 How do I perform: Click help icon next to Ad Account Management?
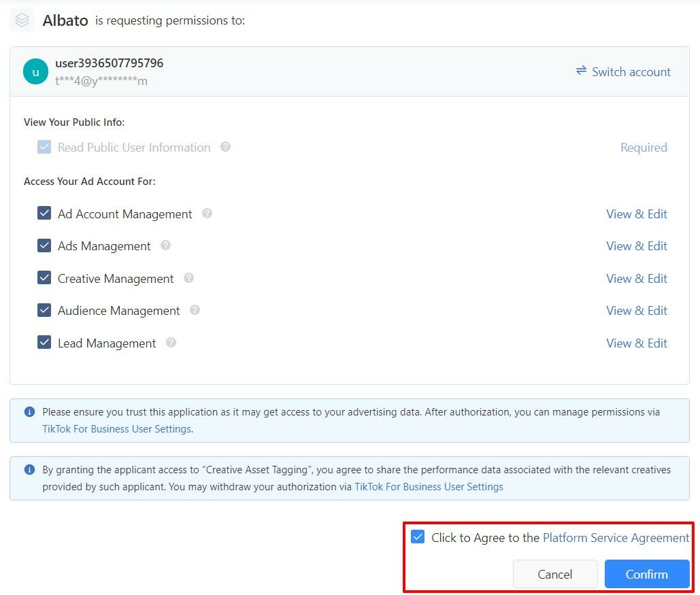[207, 214]
